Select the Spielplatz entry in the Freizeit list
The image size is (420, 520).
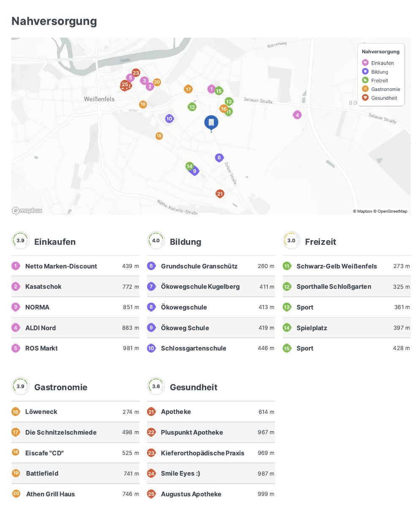[312, 328]
